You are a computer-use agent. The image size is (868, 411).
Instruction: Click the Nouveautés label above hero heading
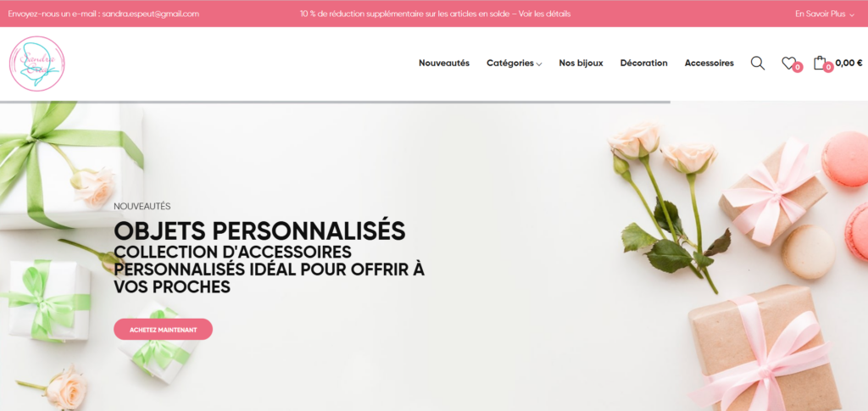click(142, 206)
